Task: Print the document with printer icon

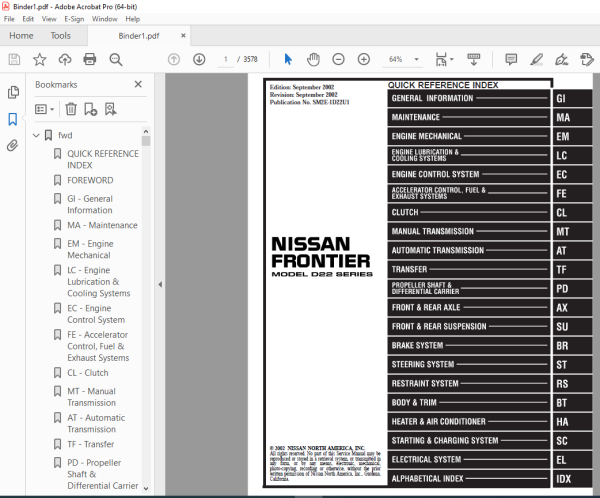Action: pyautogui.click(x=90, y=59)
